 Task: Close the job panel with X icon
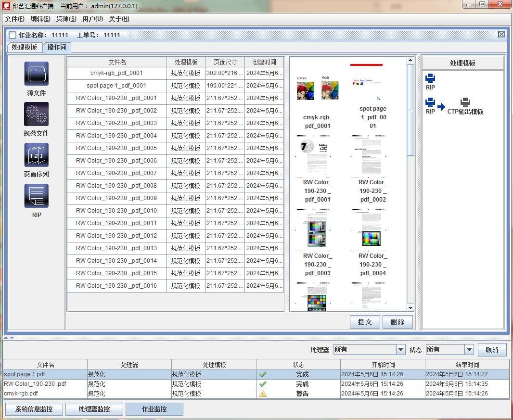click(x=501, y=34)
